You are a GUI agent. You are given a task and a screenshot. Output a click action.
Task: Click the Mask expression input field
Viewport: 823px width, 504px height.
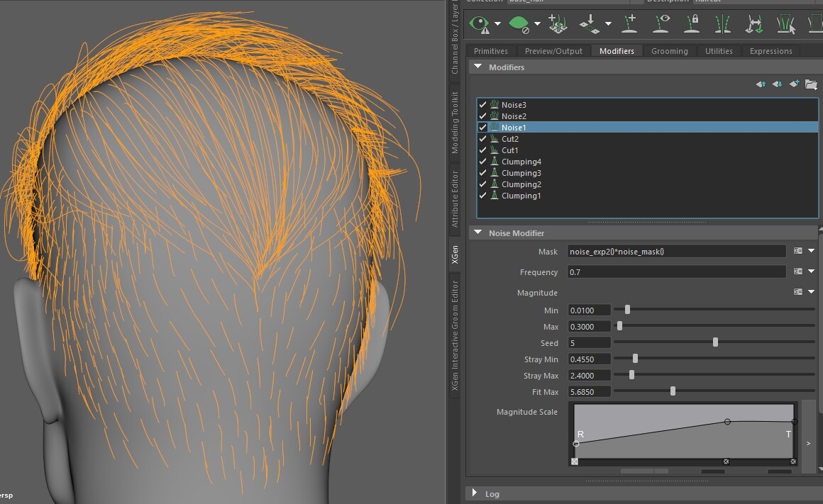click(677, 251)
